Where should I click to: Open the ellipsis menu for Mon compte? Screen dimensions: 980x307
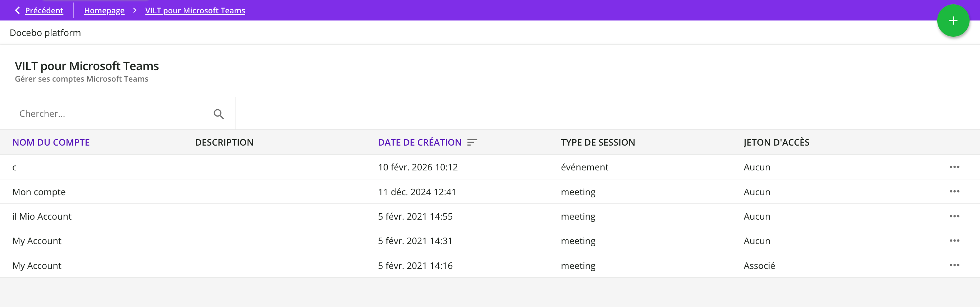pos(954,191)
